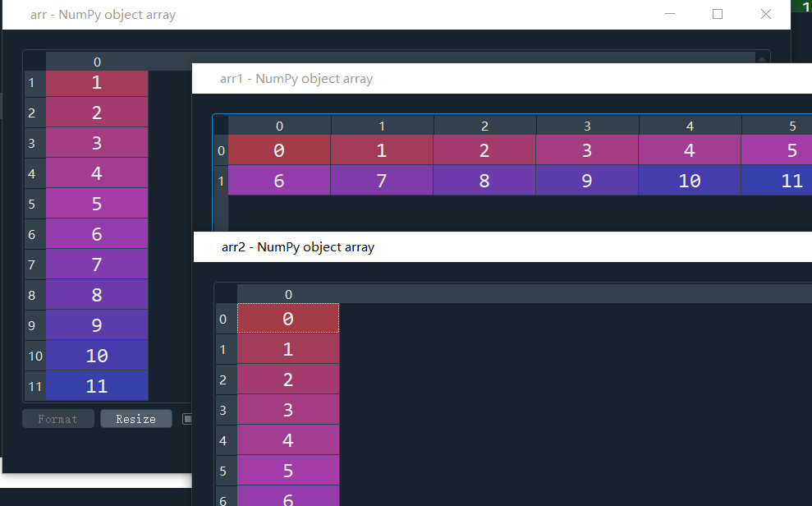Select cell with value 2 in arr window

97,113
